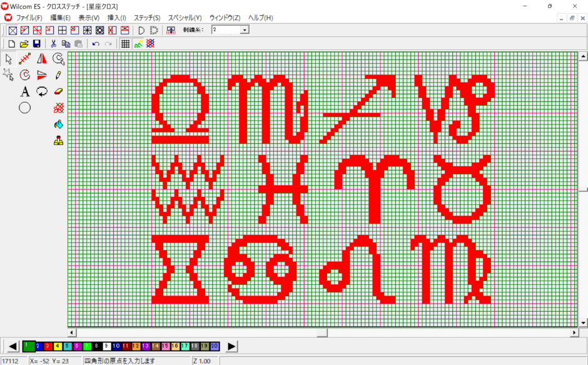Click the stitch count 17112 in status bar

(10, 361)
